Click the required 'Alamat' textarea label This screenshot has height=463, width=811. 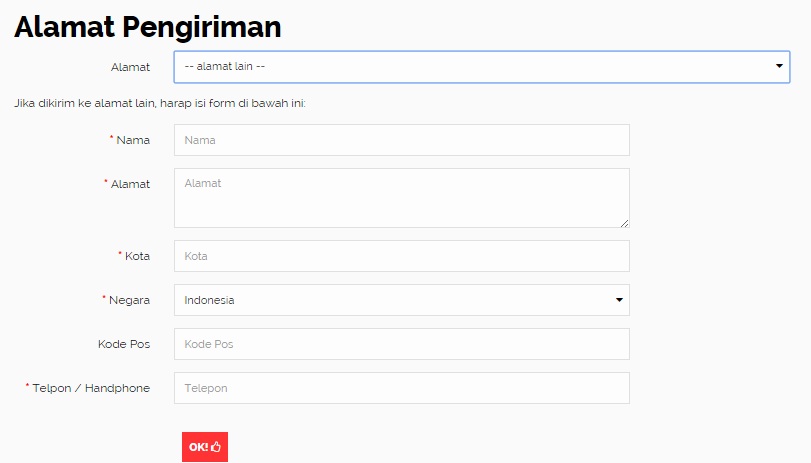(x=130, y=184)
